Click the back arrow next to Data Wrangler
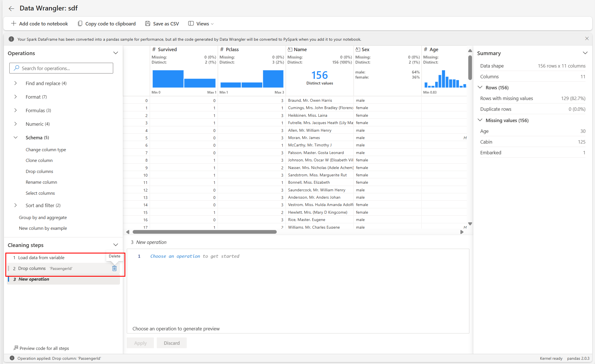The image size is (595, 364). coord(11,8)
